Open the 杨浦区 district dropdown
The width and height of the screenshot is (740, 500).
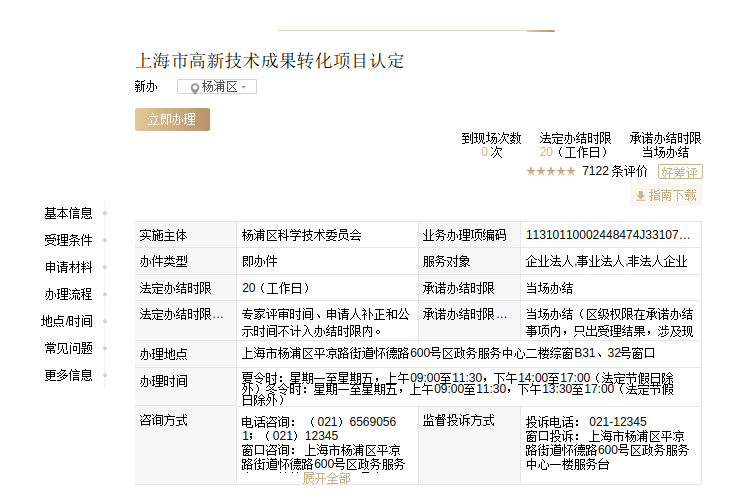coord(217,87)
